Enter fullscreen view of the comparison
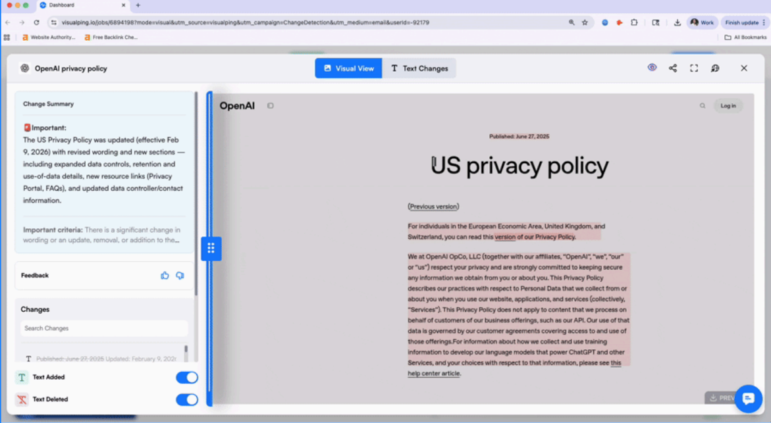This screenshot has height=423, width=771. (694, 68)
